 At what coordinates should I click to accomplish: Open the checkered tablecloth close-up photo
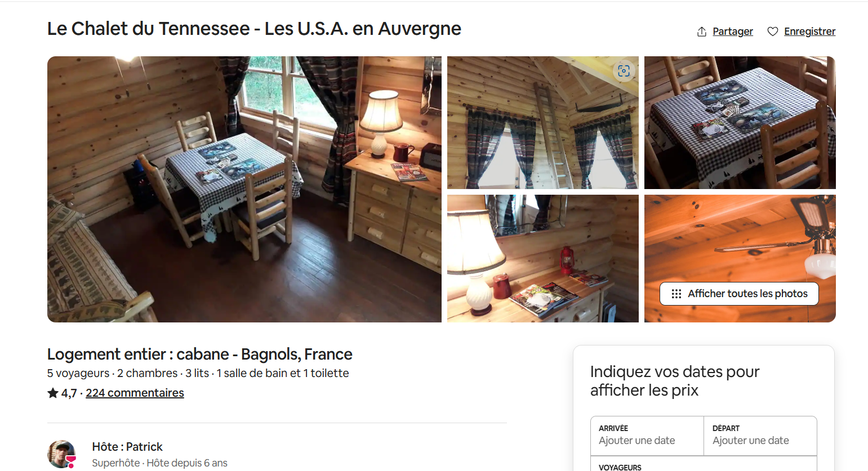coord(740,123)
